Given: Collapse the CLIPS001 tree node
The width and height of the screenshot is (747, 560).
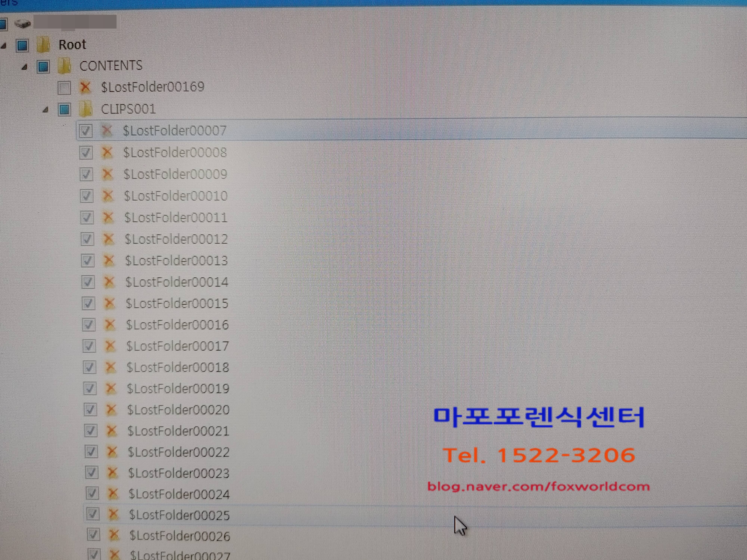Looking at the screenshot, I should [46, 110].
